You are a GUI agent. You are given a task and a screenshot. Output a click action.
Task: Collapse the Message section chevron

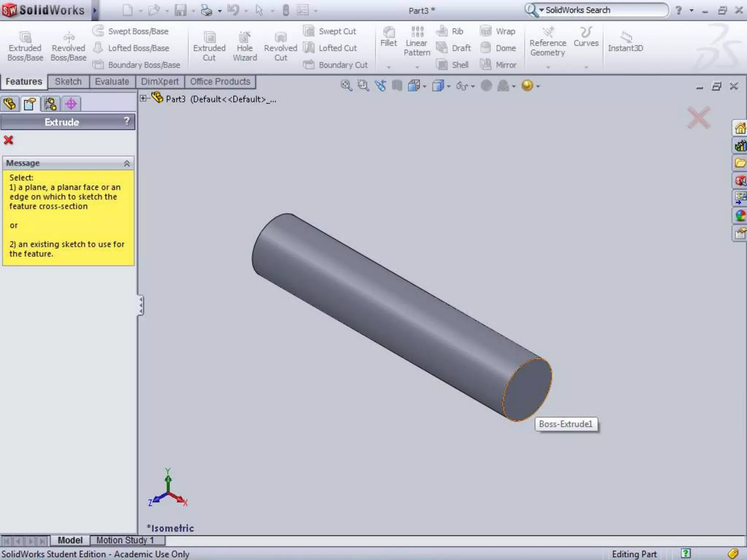(x=127, y=163)
